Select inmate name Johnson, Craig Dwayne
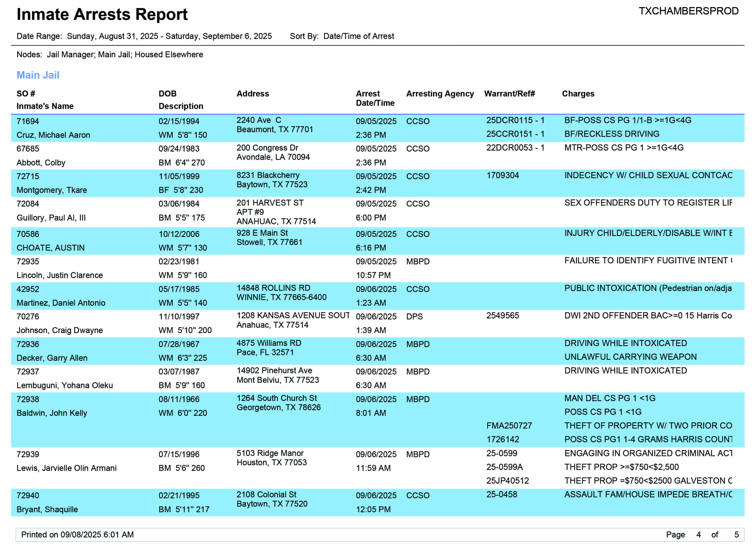The height and width of the screenshot is (545, 756). pyautogui.click(x=60, y=330)
